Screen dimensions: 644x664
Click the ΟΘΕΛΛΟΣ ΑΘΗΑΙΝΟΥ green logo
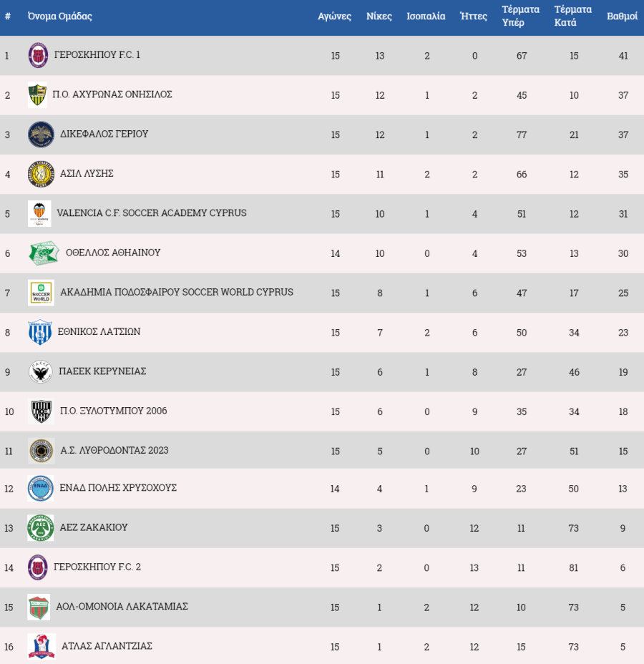(x=44, y=253)
